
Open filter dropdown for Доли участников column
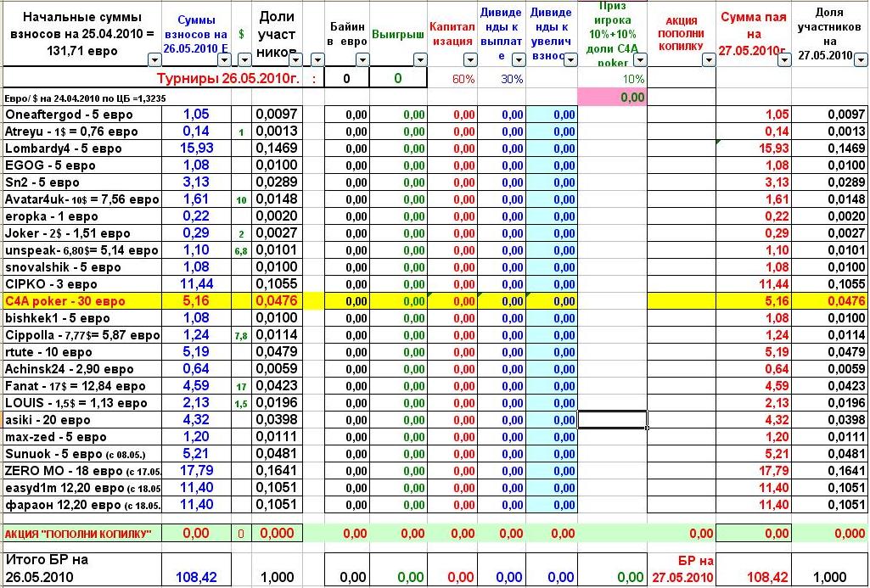click(x=295, y=60)
